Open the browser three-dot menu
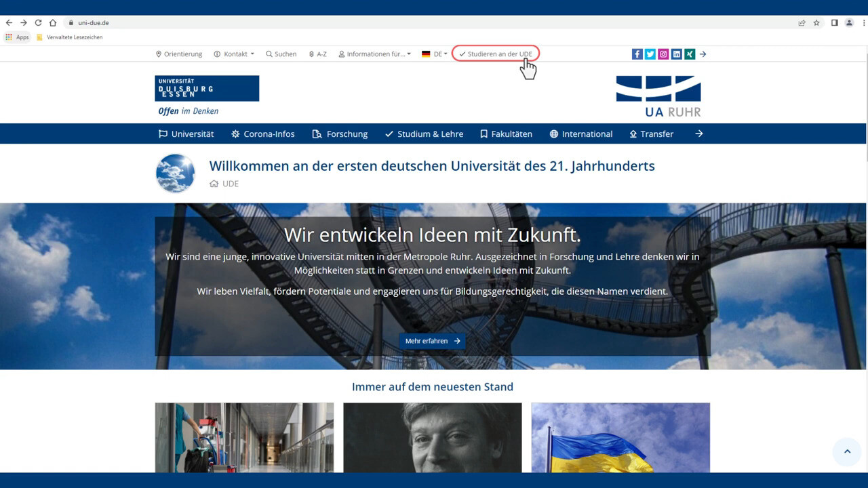The height and width of the screenshot is (488, 868). point(863,22)
